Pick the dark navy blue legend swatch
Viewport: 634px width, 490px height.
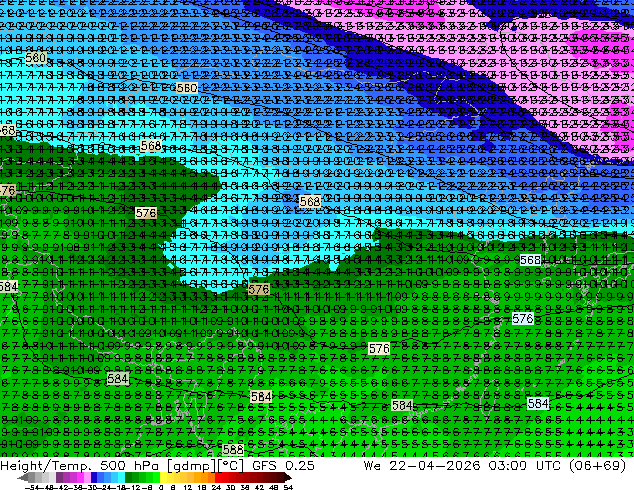click(94, 478)
